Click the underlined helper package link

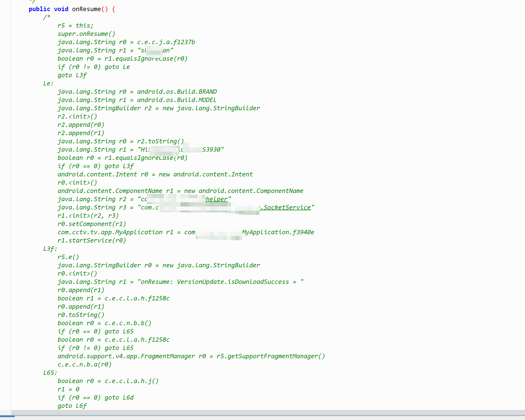217,199
